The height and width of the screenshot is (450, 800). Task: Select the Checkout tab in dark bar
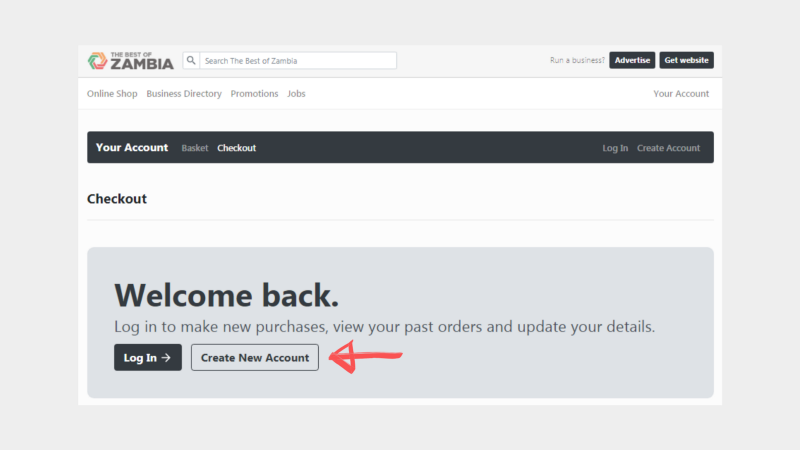tap(237, 148)
